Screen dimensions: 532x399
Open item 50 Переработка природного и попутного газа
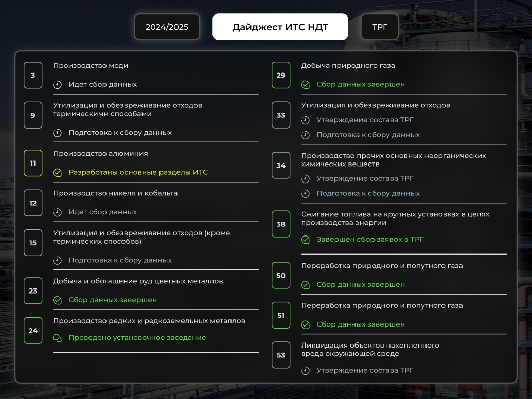[382, 266]
